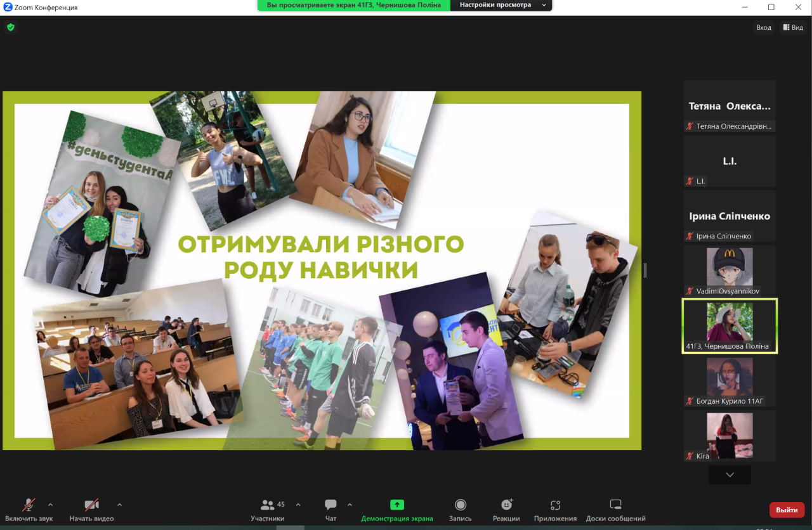Select Богдан Курило 11АГ thumbnail

[x=730, y=381]
